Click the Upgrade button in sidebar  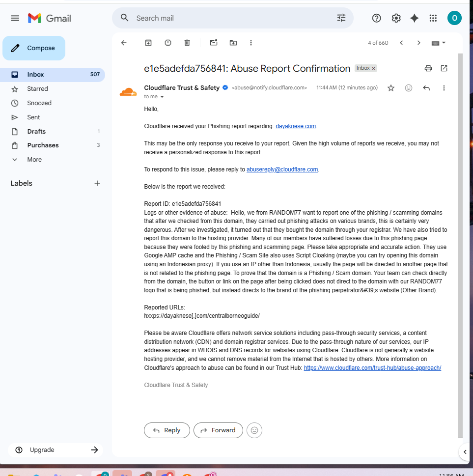point(56,450)
